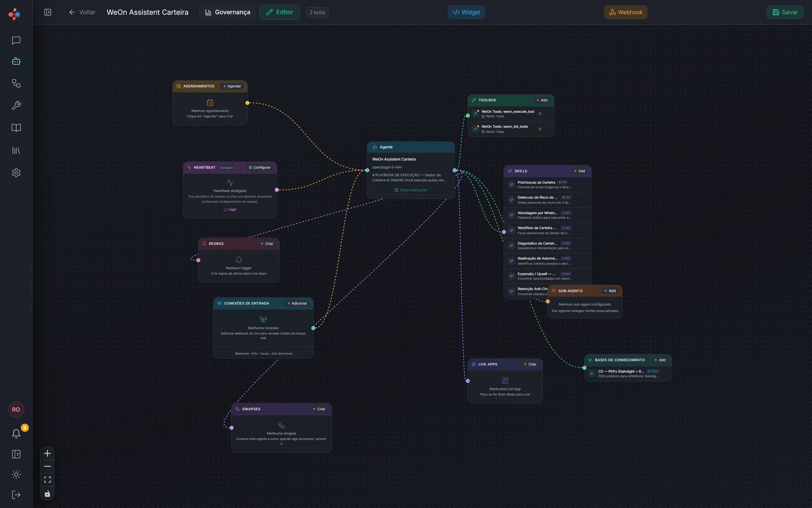Select the Deteccao de Risco skill
Screen dimensions: 812x508
pos(547,200)
